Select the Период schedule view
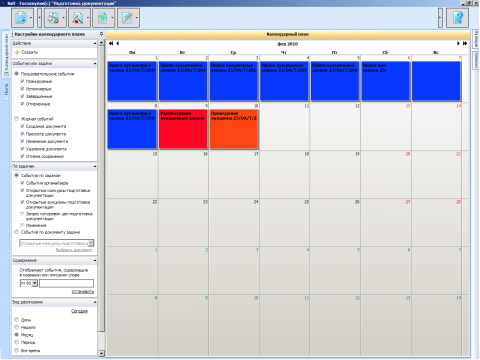480x360 pixels. pos(16,342)
